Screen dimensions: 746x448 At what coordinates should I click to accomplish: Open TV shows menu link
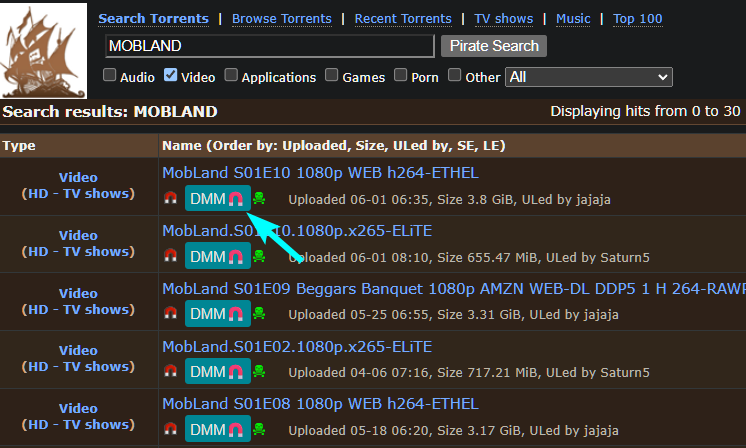[x=503, y=19]
